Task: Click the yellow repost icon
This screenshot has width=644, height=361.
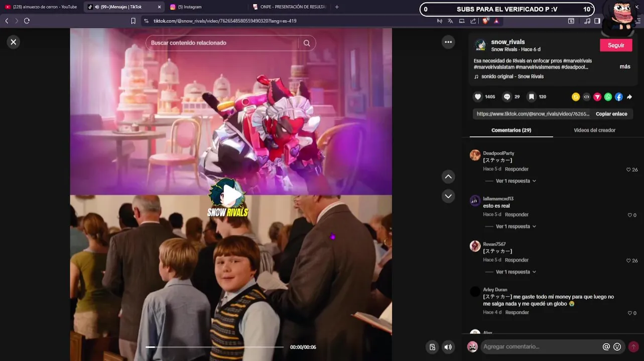Action: tap(576, 97)
